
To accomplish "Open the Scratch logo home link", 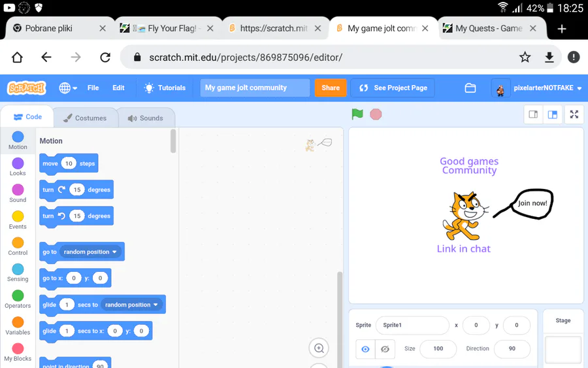I will [x=27, y=88].
